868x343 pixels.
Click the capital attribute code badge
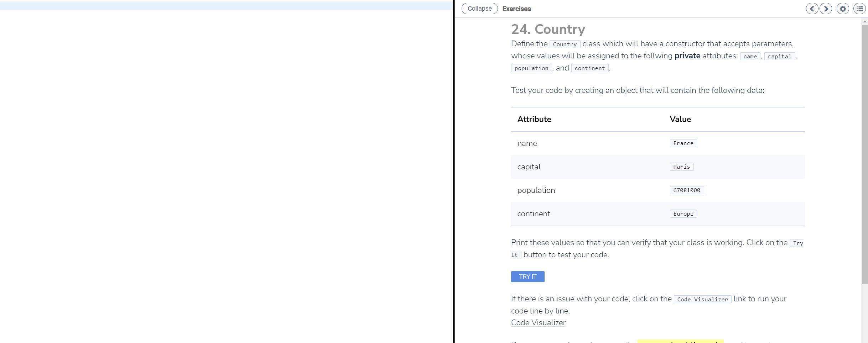click(779, 56)
